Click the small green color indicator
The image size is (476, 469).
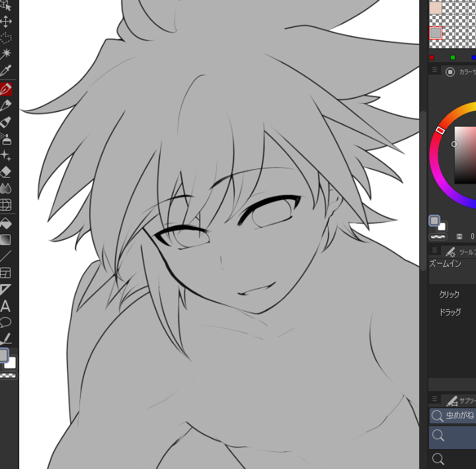[x=453, y=57]
